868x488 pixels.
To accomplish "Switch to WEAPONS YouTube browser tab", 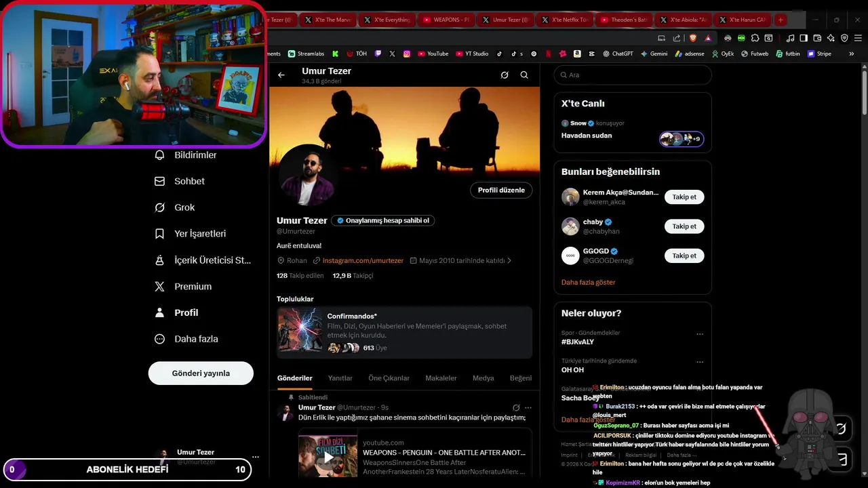I will [x=446, y=20].
